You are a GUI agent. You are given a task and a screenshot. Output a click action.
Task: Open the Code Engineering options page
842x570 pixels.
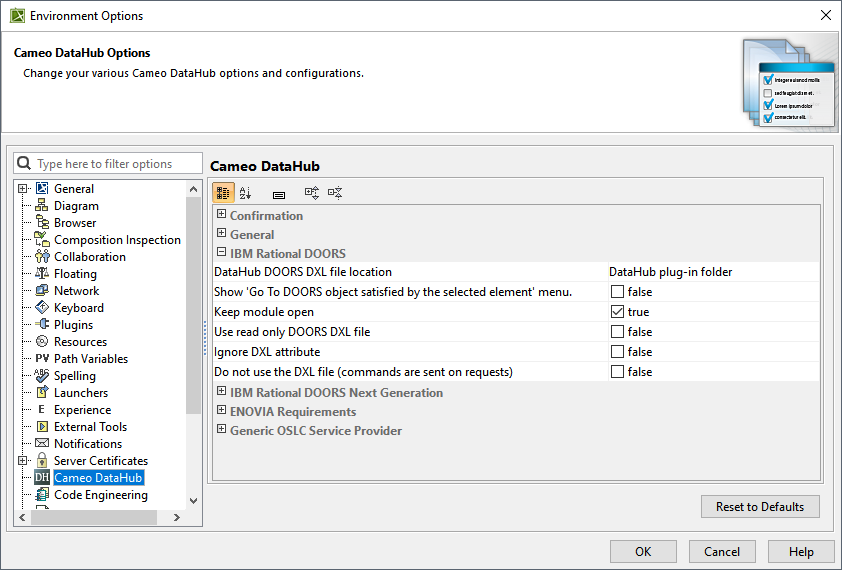[x=100, y=495]
